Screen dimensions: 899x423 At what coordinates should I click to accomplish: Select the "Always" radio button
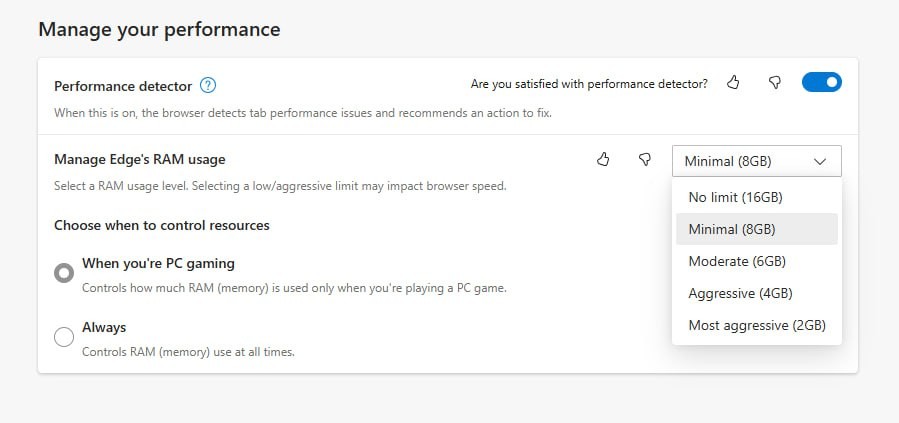(64, 337)
